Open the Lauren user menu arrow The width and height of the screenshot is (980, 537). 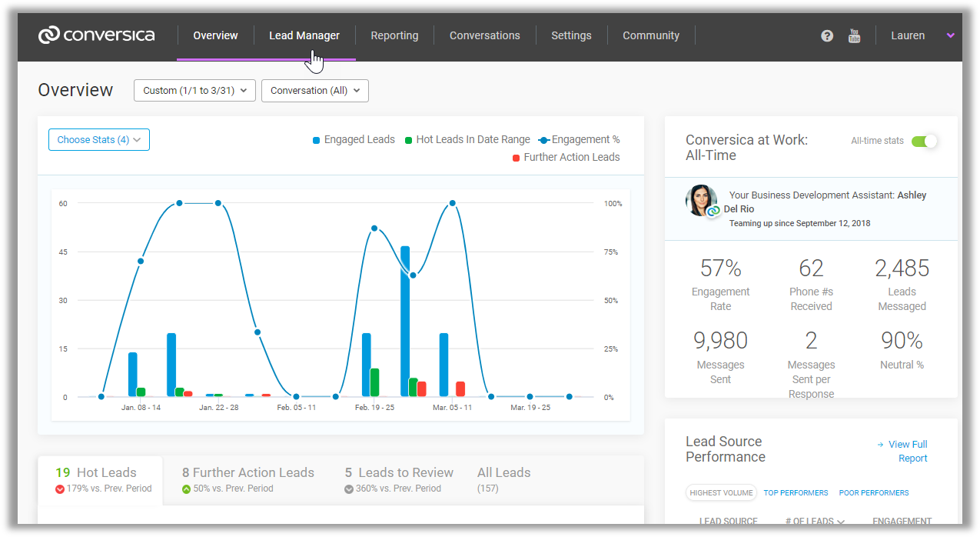(x=951, y=35)
